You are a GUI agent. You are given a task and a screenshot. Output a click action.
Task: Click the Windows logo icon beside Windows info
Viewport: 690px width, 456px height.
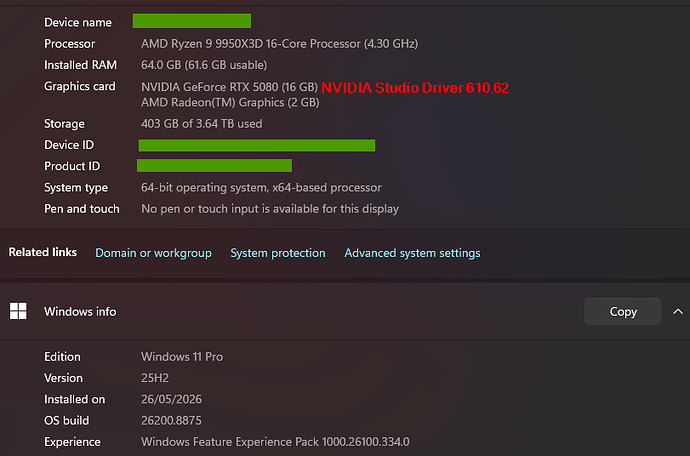click(x=18, y=311)
